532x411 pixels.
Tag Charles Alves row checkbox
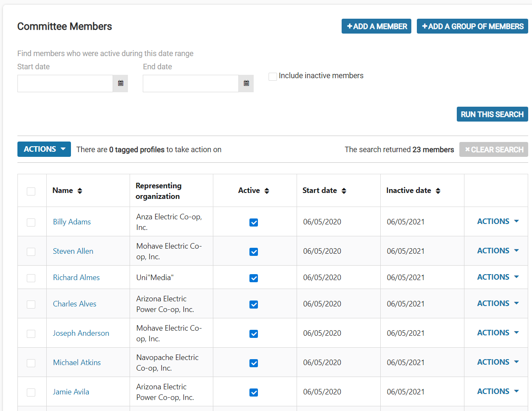coord(31,304)
